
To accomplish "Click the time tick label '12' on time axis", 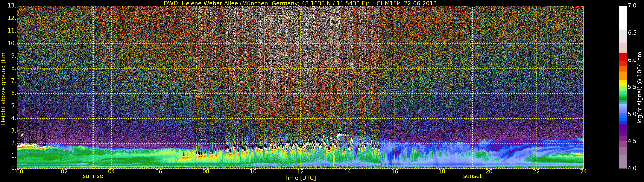I will [x=300, y=172].
